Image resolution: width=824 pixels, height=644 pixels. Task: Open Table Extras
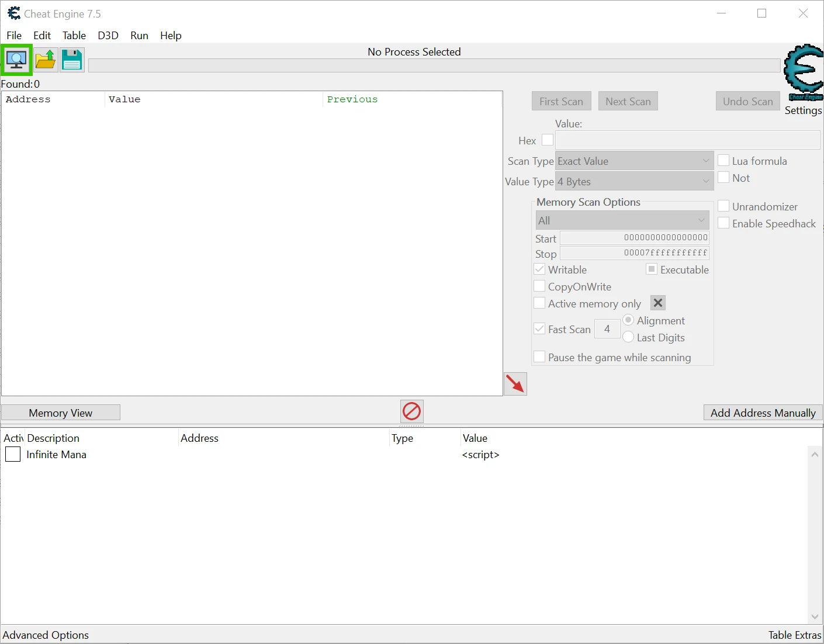point(795,635)
